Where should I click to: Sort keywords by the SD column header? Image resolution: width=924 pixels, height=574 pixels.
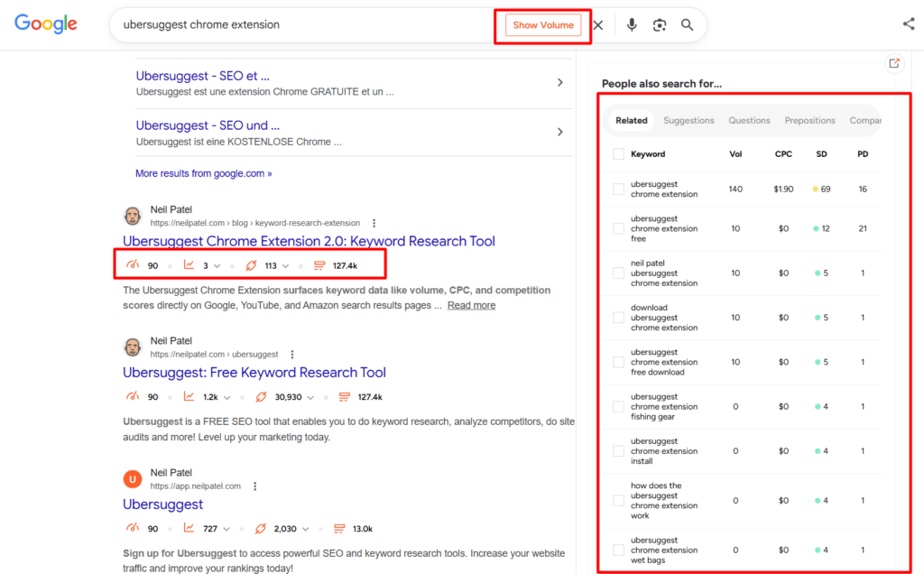click(x=821, y=153)
